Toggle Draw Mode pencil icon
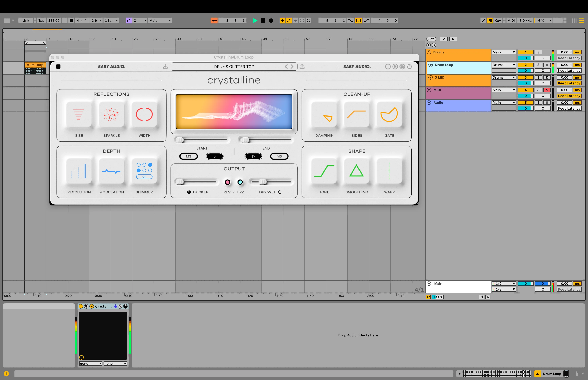The image size is (588, 380). tap(483, 21)
